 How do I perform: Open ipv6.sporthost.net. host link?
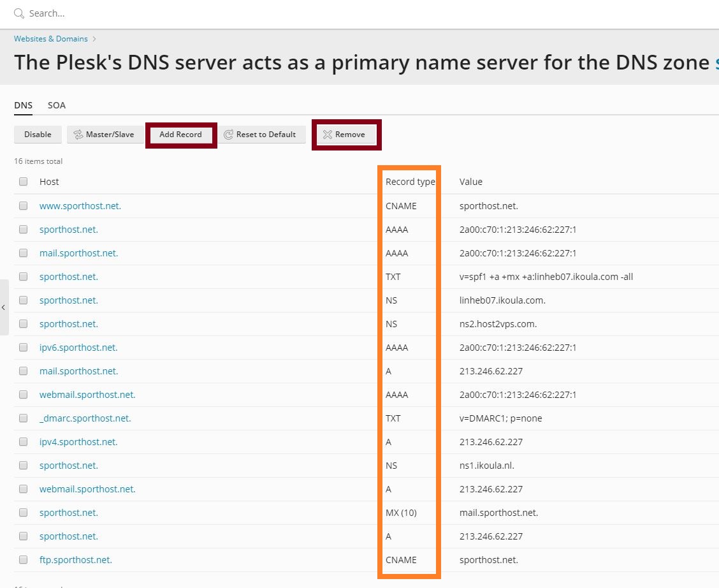coord(78,348)
